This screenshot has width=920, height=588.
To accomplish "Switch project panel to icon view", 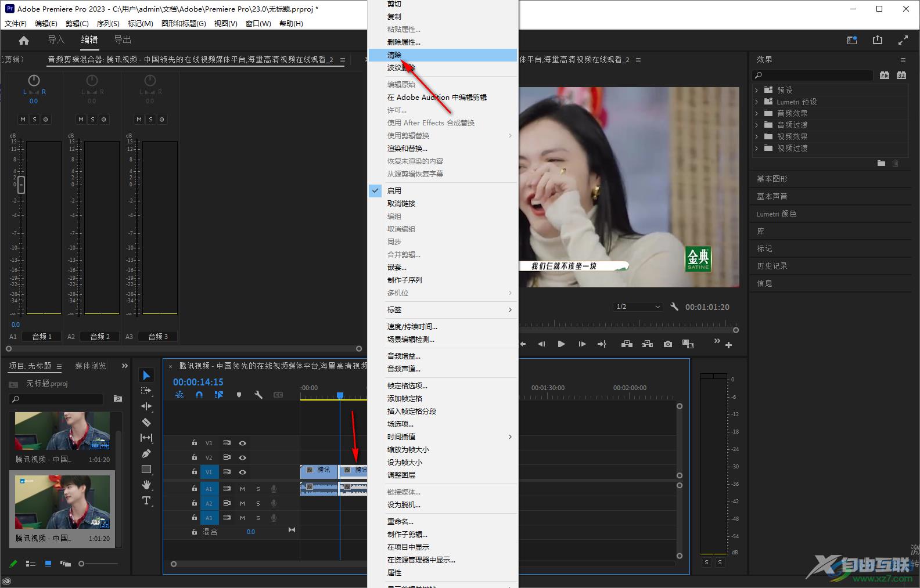I will click(48, 563).
